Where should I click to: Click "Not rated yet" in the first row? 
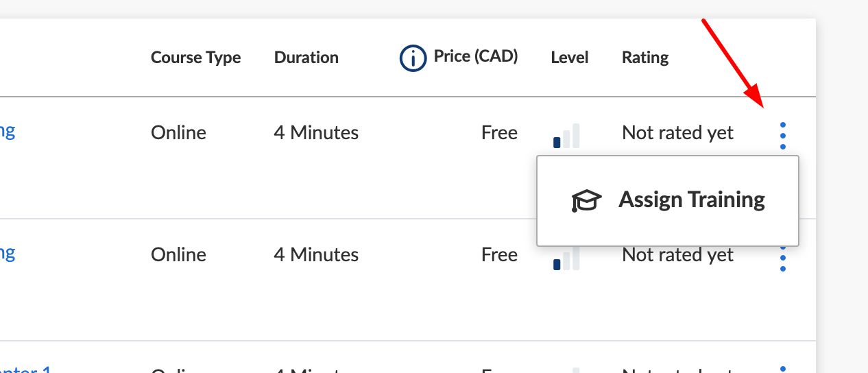pos(677,132)
